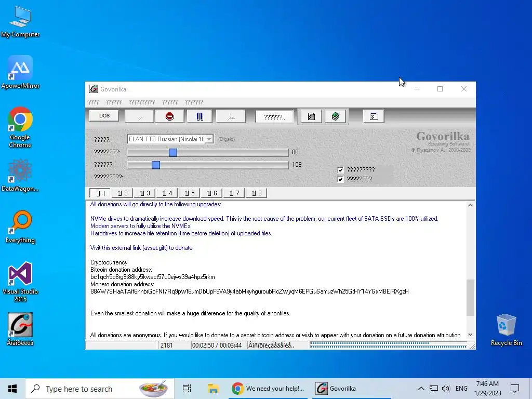Click status bar time 00:02:50 / 00:03:44
The height and width of the screenshot is (399, 532).
pos(217,345)
